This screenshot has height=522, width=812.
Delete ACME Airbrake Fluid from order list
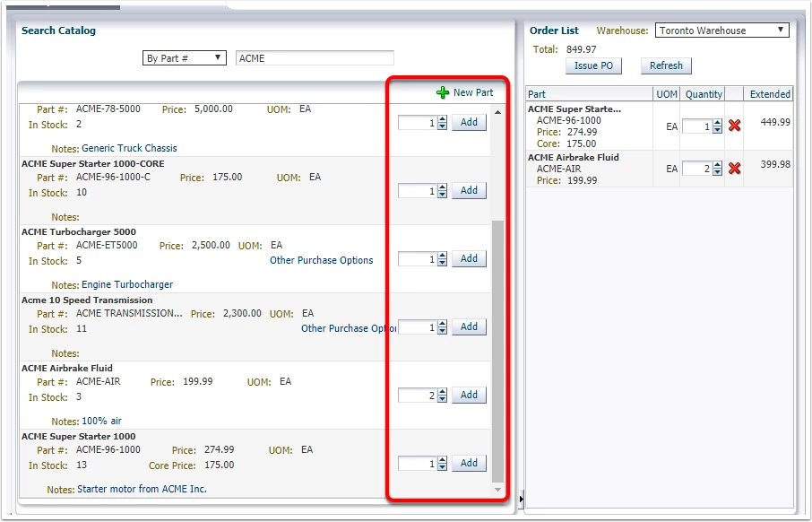click(734, 169)
